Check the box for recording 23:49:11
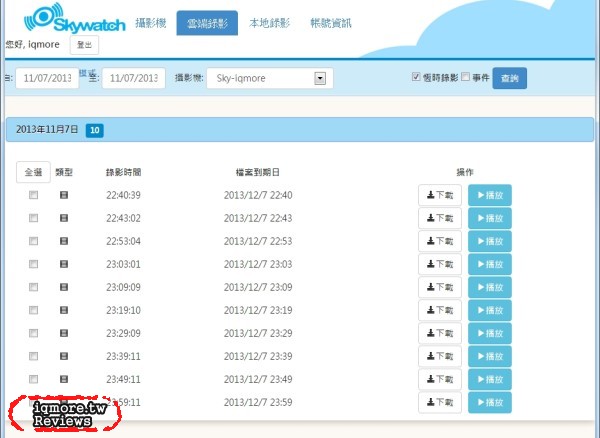 click(x=34, y=379)
